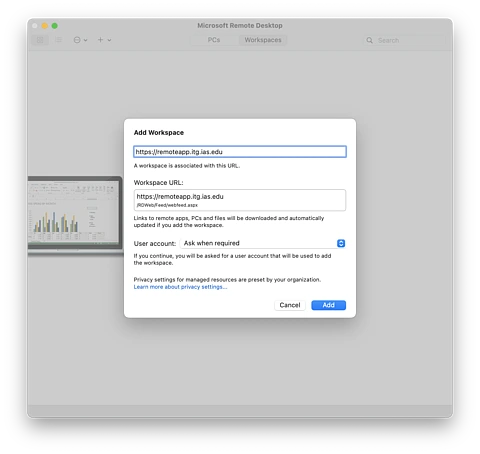Cancel the Add Workspace dialog

290,305
